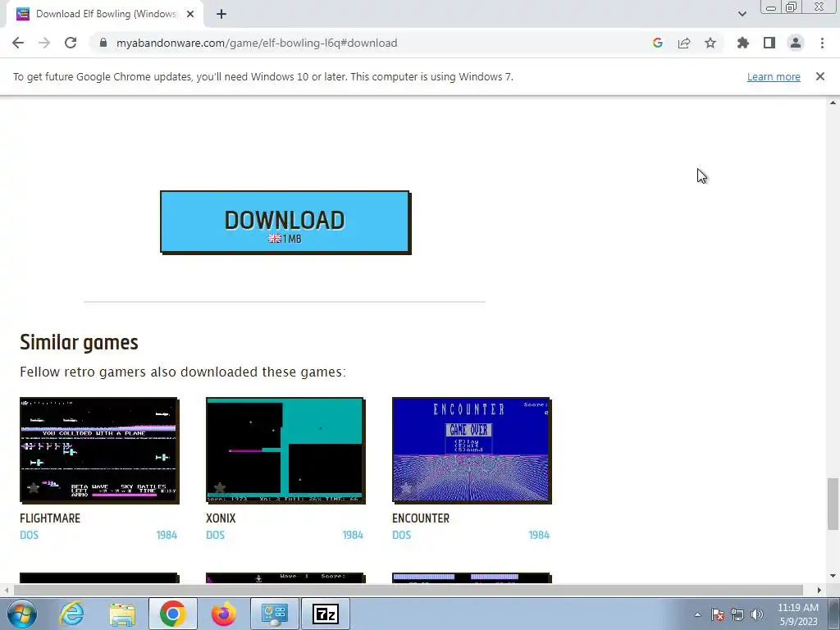Click the ENCOUNTER title link

(421, 518)
